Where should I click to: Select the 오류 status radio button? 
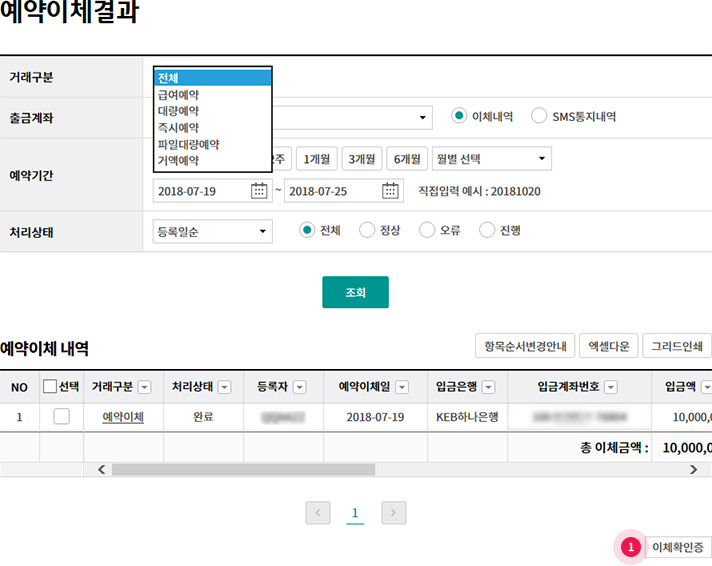point(427,230)
